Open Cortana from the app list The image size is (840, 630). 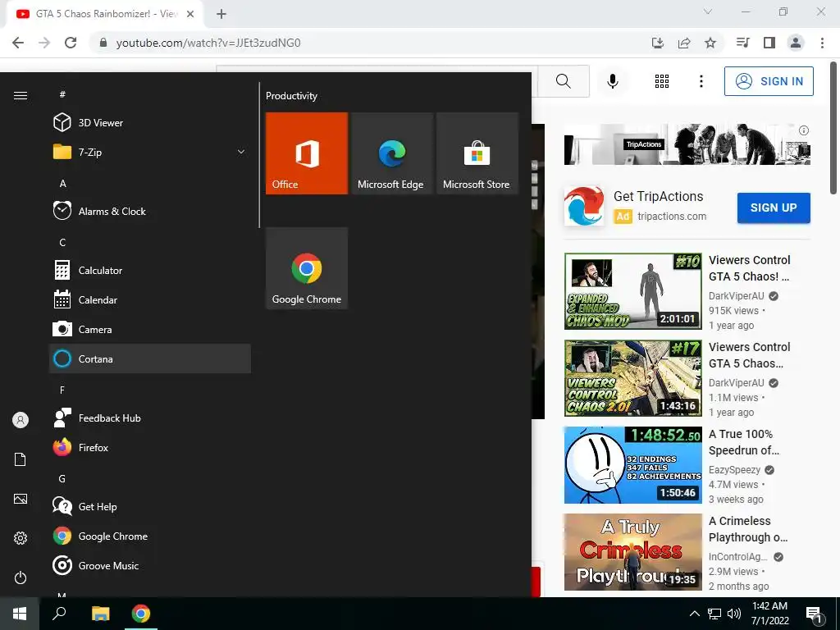149,358
